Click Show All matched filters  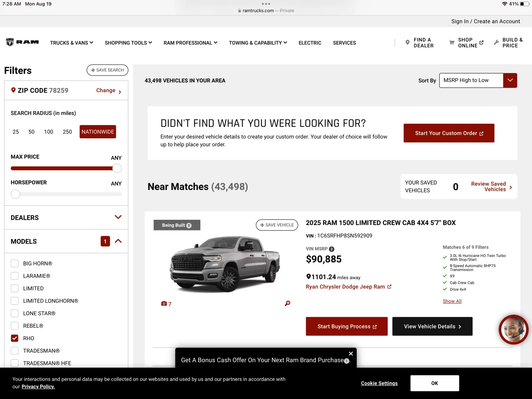(452, 301)
